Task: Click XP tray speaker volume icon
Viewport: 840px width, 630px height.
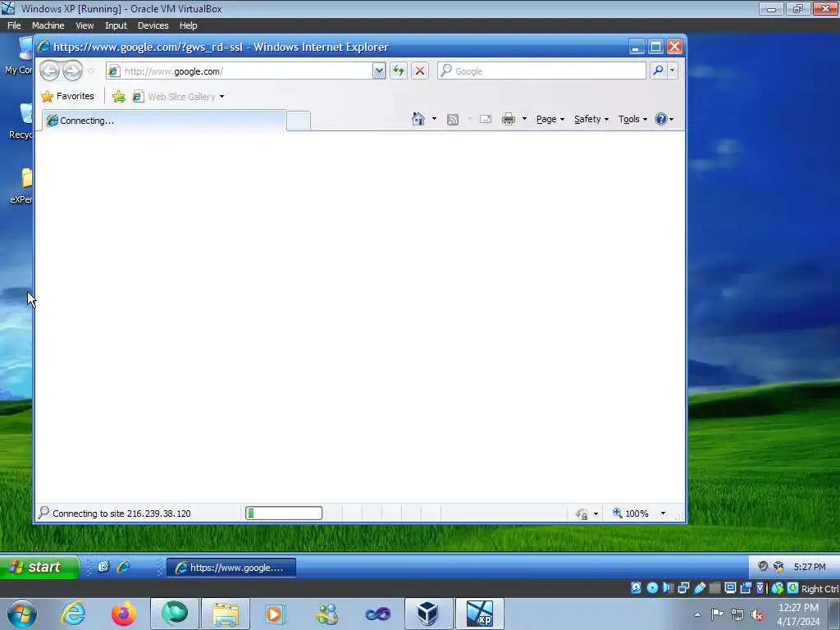Action: tap(763, 566)
